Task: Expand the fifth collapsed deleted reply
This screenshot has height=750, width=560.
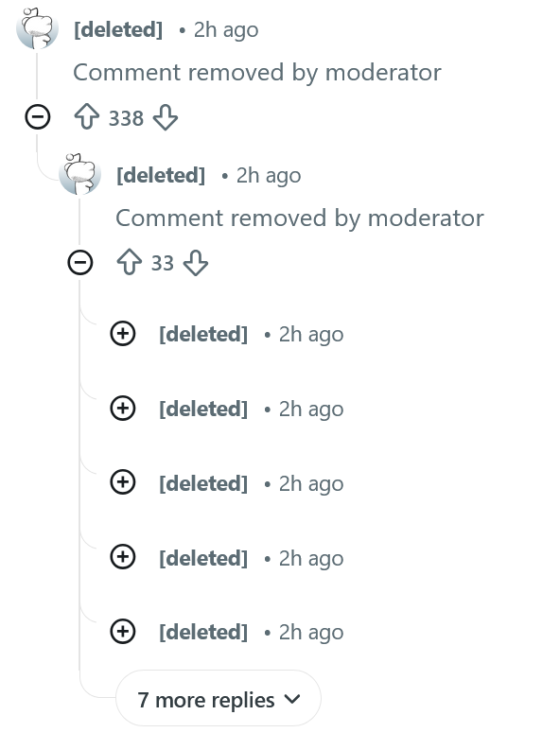Action: click(123, 632)
